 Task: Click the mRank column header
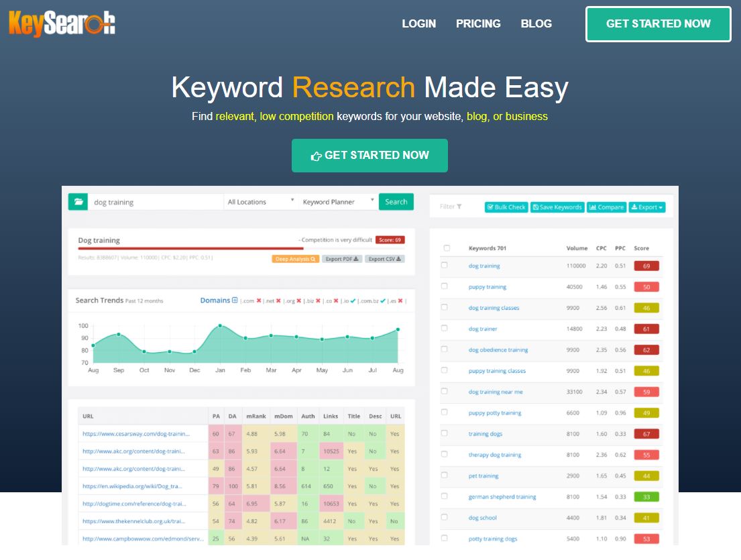[x=256, y=416]
